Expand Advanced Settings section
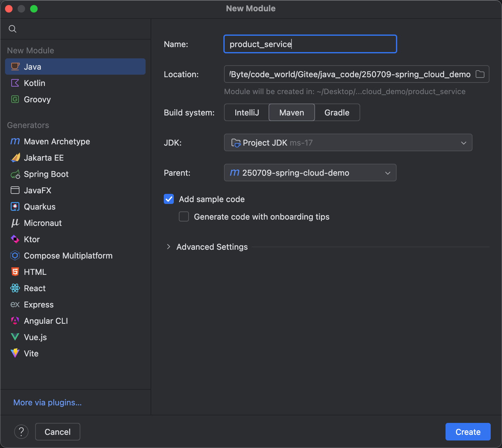This screenshot has height=448, width=502. (x=168, y=247)
